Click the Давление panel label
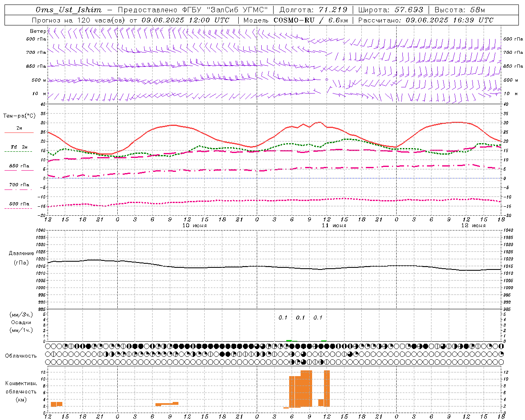This screenshot has width=525, height=420. (x=21, y=253)
